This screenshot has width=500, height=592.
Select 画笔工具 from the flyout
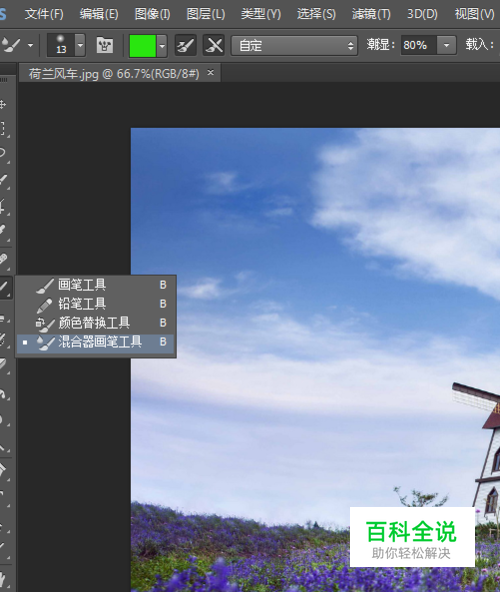(x=96, y=285)
